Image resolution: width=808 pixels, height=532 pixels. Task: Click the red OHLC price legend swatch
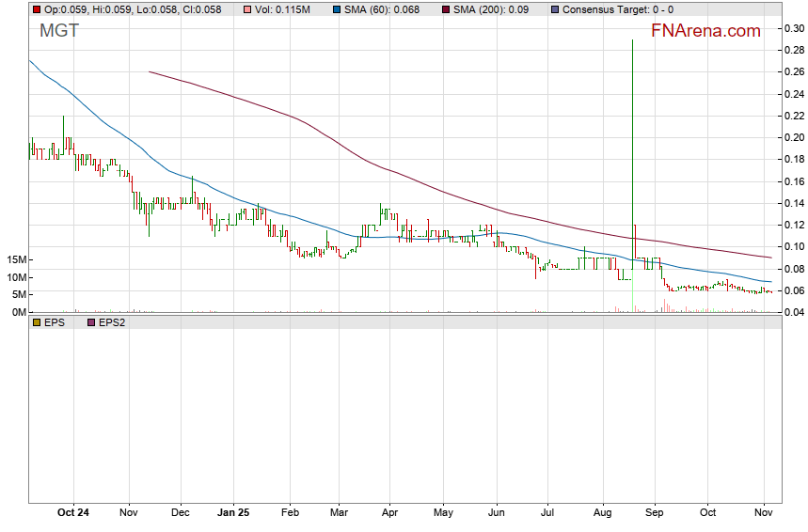(x=37, y=9)
